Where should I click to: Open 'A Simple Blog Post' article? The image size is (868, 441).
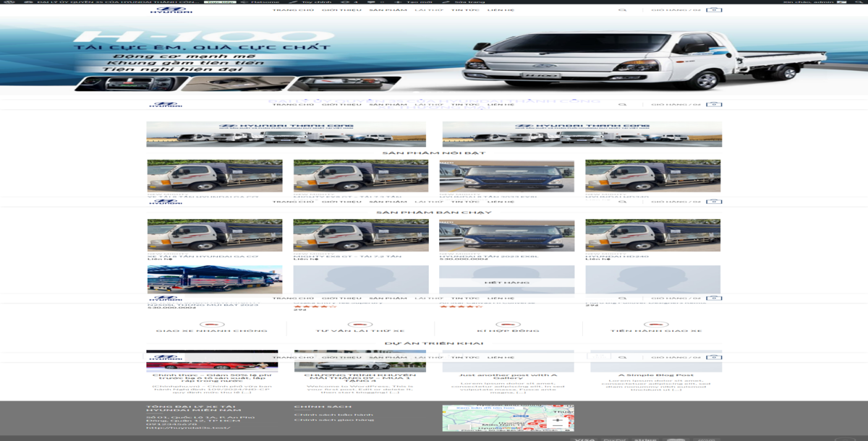point(656,374)
